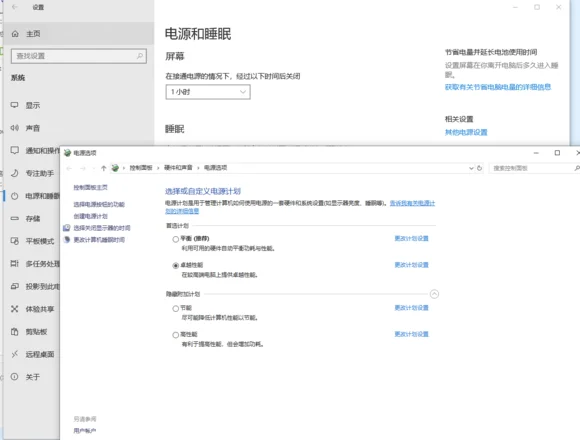
Task: Open the 其他电源设置 link
Action: point(466,132)
